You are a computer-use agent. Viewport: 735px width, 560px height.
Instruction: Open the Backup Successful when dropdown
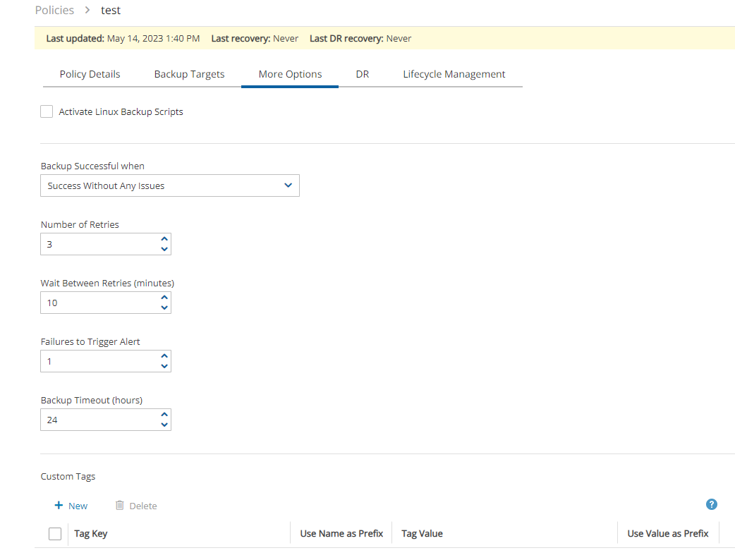[x=170, y=186]
